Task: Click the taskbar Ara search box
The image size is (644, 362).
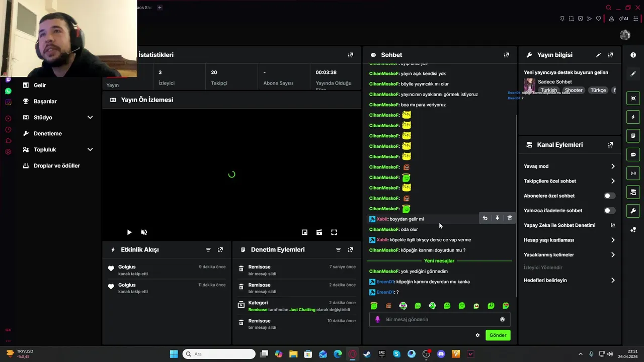Action: (x=218, y=354)
